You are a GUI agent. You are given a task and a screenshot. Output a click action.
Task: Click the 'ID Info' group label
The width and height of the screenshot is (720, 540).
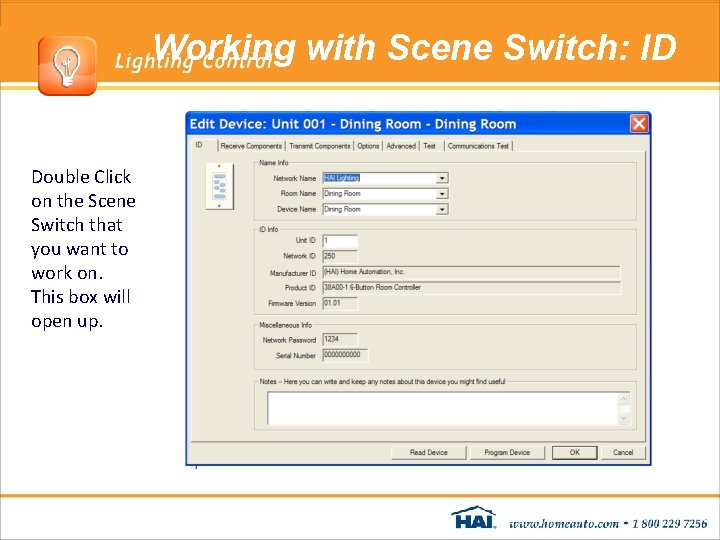[x=269, y=229]
